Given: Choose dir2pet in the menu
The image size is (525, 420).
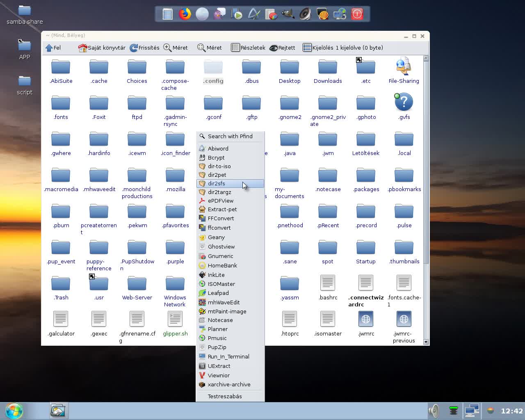Looking at the screenshot, I should 230,175.
